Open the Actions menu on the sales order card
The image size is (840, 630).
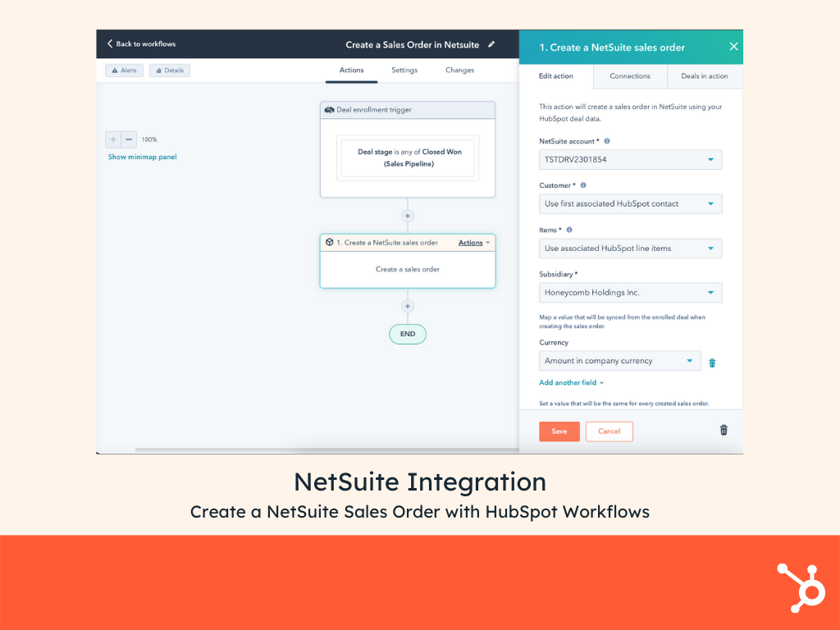pos(474,243)
